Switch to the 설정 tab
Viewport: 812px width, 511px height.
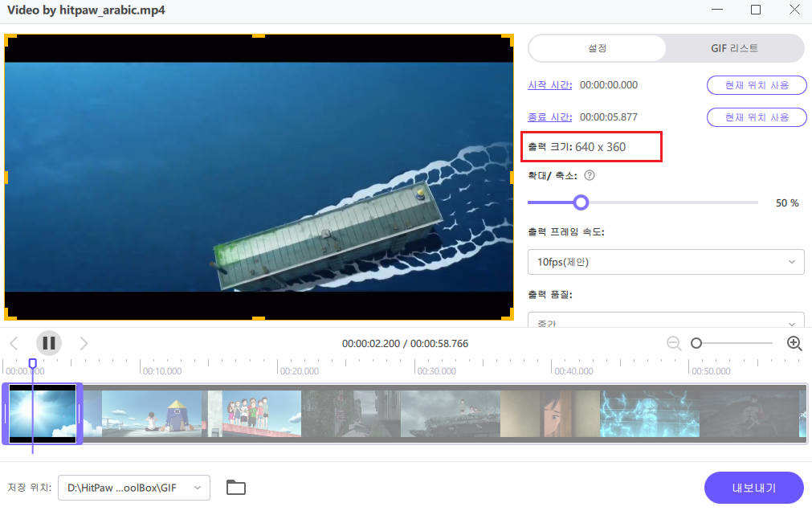597,48
